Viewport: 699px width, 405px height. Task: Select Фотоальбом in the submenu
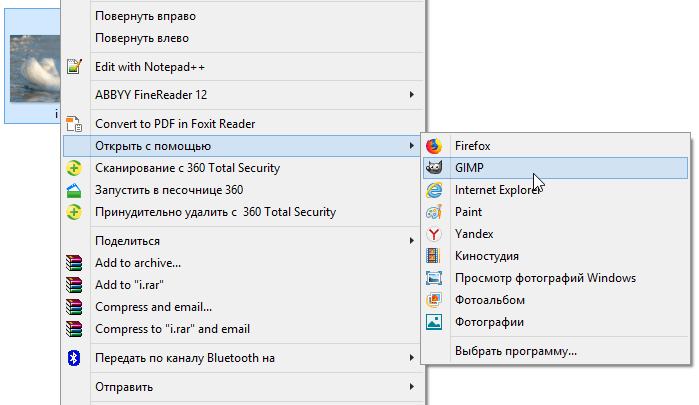555,300
